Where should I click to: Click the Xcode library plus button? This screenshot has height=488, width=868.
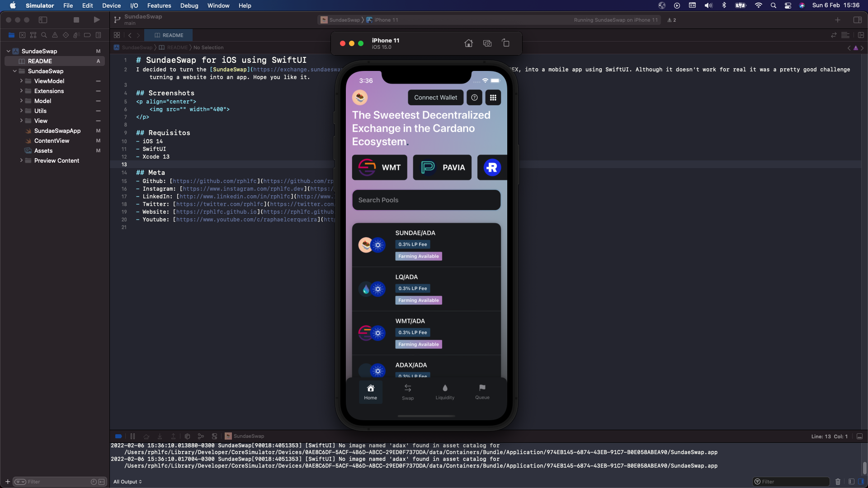click(x=837, y=20)
